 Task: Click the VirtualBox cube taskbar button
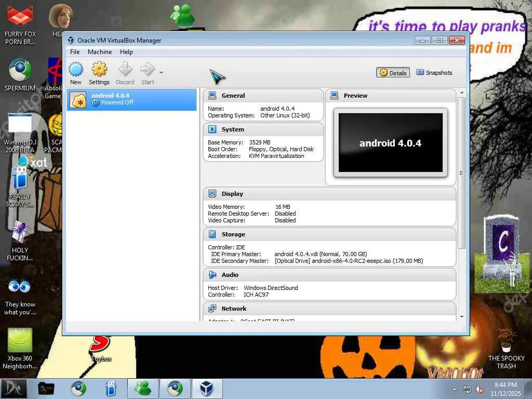tap(207, 389)
